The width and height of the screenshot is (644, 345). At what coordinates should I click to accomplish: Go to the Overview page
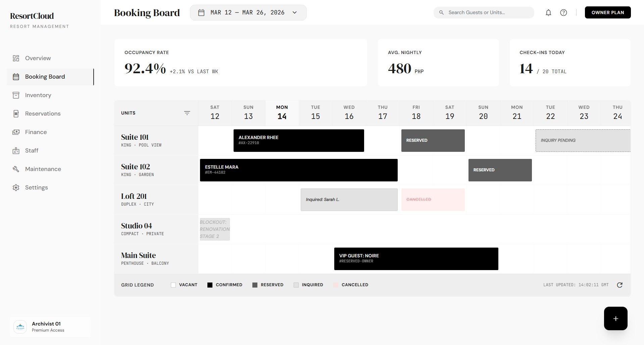click(x=38, y=58)
